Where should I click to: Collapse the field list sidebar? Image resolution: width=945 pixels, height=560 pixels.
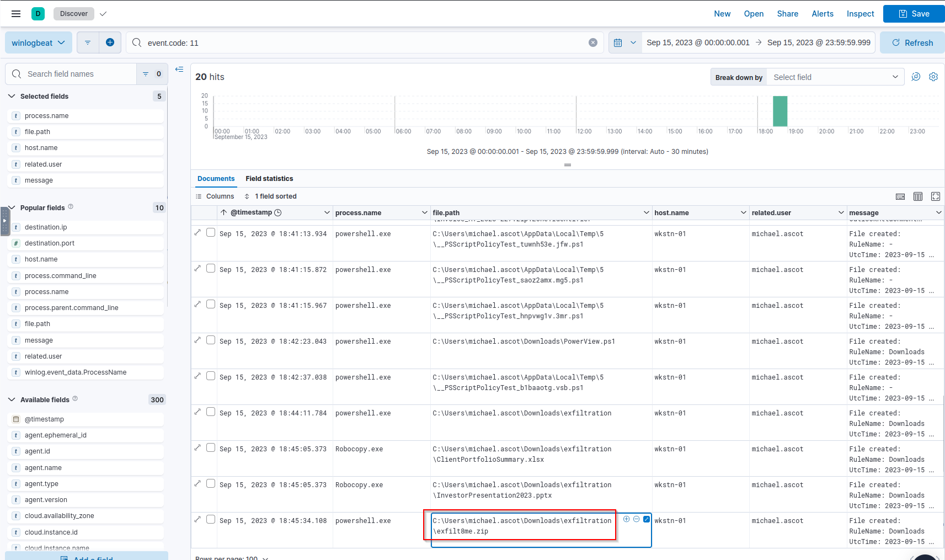(x=179, y=70)
